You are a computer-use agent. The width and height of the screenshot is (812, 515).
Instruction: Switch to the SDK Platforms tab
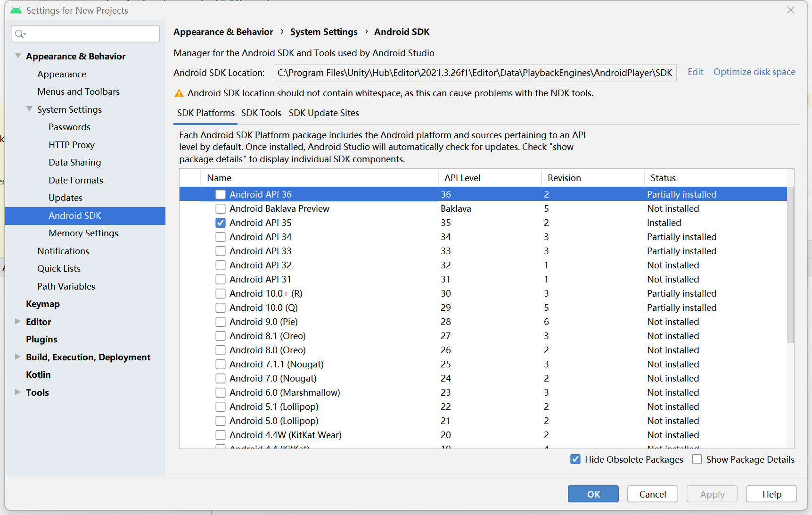click(x=206, y=113)
